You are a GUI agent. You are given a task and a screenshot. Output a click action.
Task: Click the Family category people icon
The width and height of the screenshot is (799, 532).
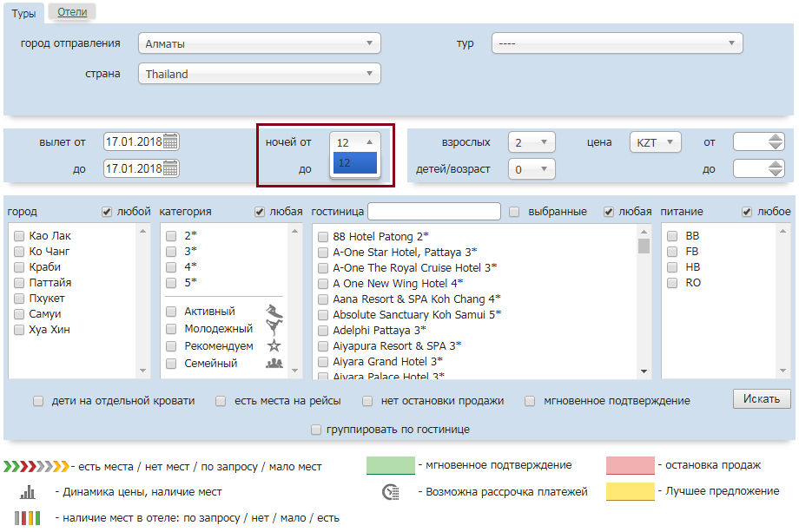[x=274, y=364]
